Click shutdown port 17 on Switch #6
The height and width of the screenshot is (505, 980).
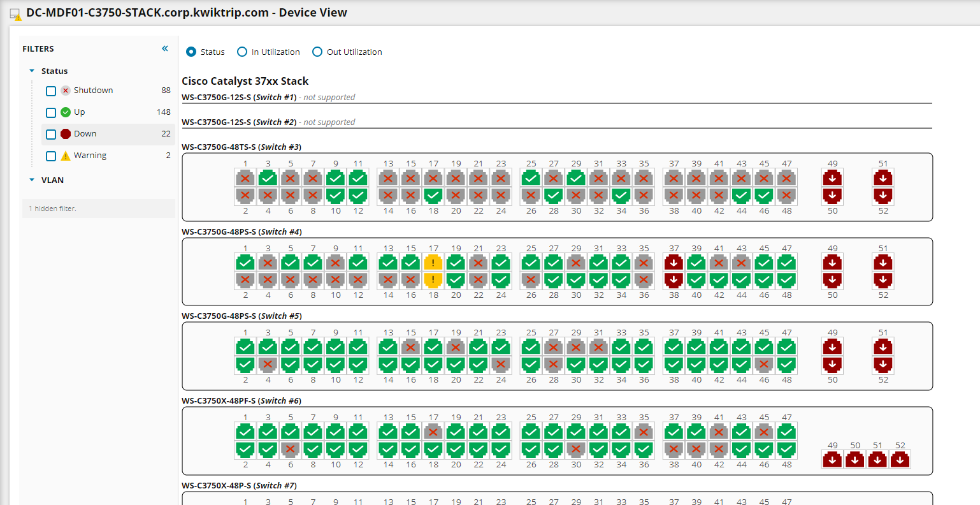[x=433, y=432]
